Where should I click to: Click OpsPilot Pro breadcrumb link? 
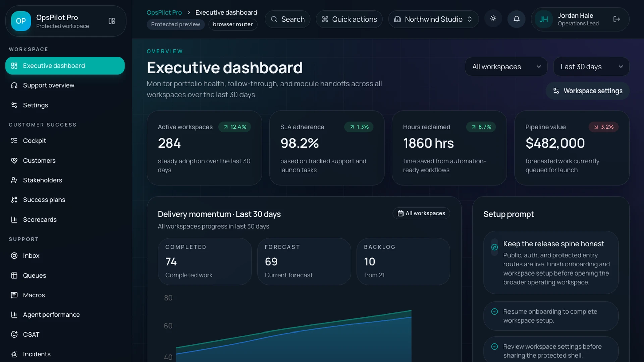click(x=164, y=12)
